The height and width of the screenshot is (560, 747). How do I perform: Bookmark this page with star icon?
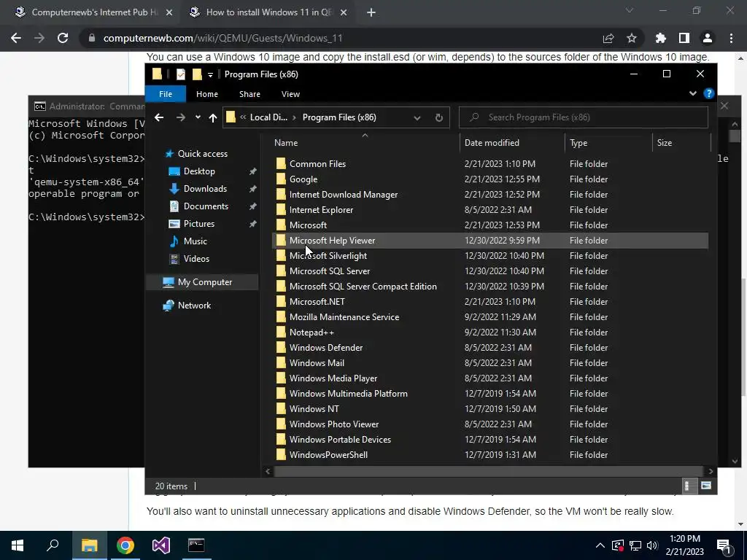pos(632,38)
